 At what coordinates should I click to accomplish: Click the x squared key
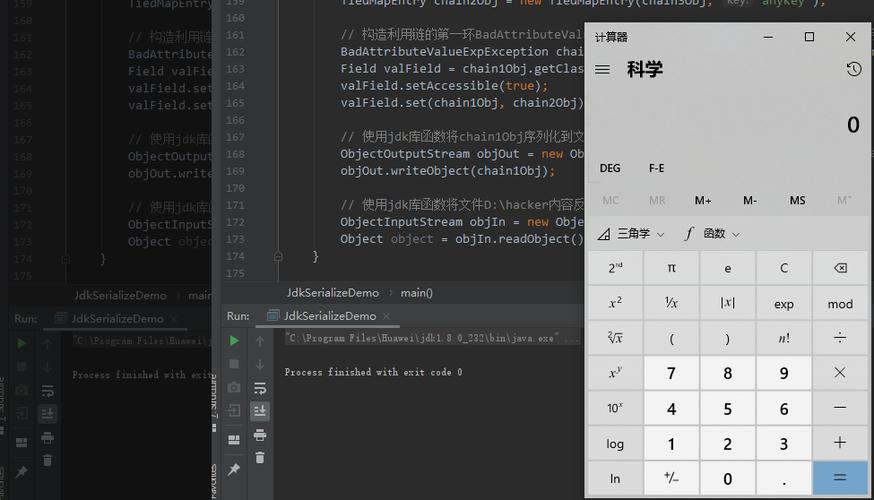pyautogui.click(x=615, y=303)
